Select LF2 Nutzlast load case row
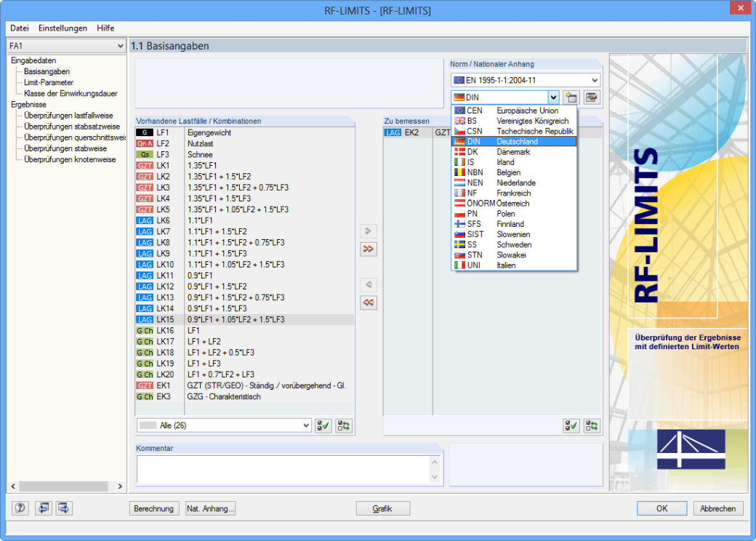Screen dimensions: 756x541 click(x=245, y=144)
